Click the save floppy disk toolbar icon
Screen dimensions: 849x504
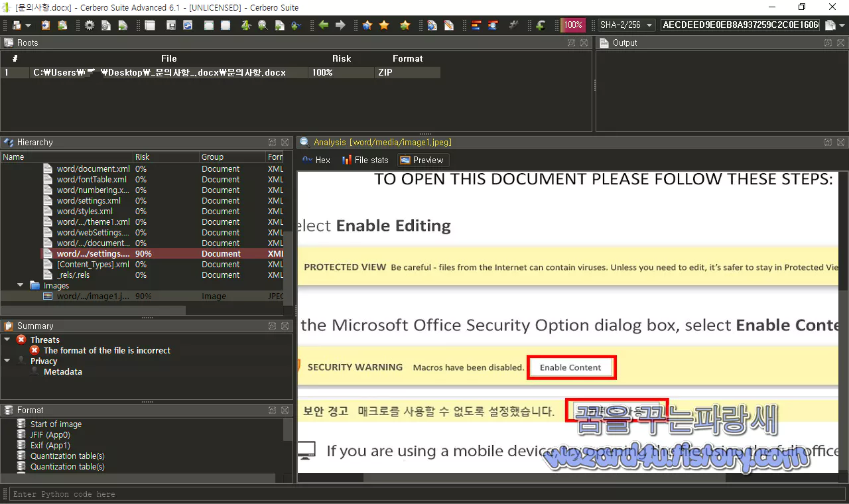[171, 25]
